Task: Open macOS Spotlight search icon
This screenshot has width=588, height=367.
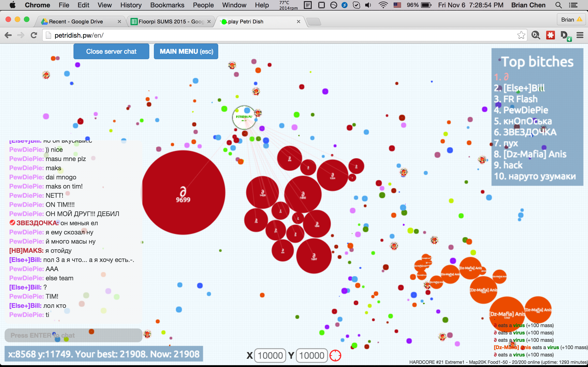Action: click(558, 5)
